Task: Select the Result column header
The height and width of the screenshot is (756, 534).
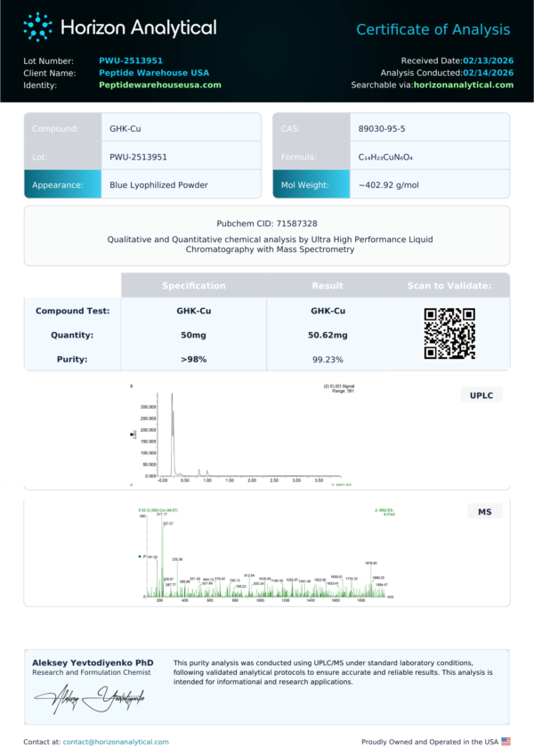Action: (328, 286)
